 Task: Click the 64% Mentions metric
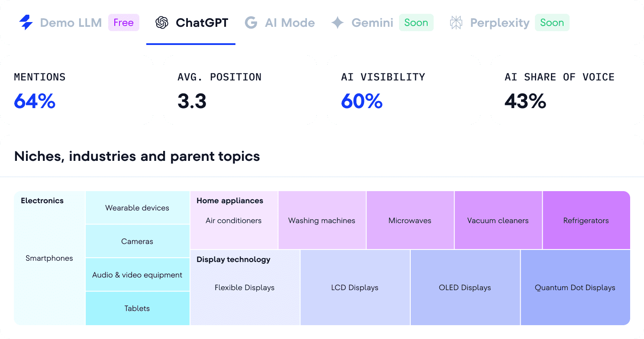tap(35, 101)
